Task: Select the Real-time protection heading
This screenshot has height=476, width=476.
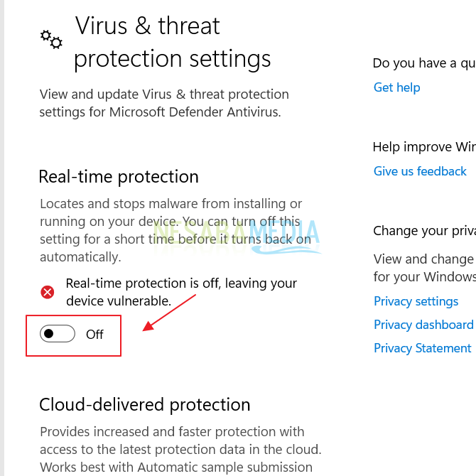Action: click(119, 176)
